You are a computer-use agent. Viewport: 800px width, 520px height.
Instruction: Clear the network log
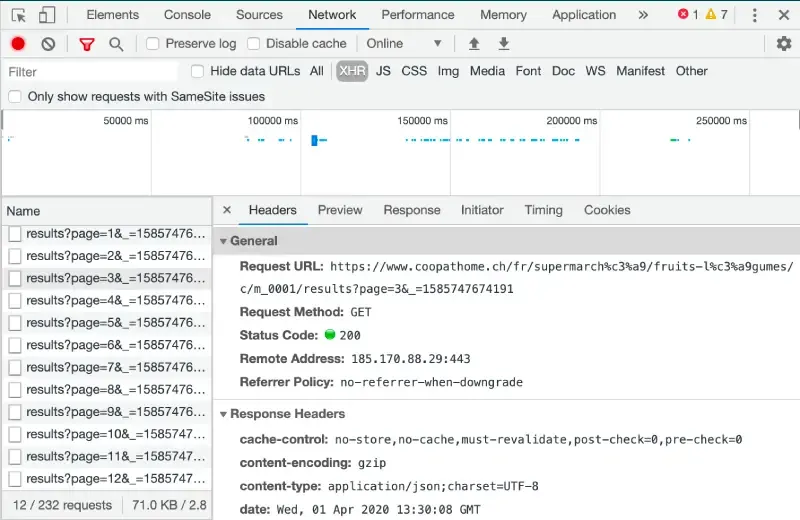[48, 44]
